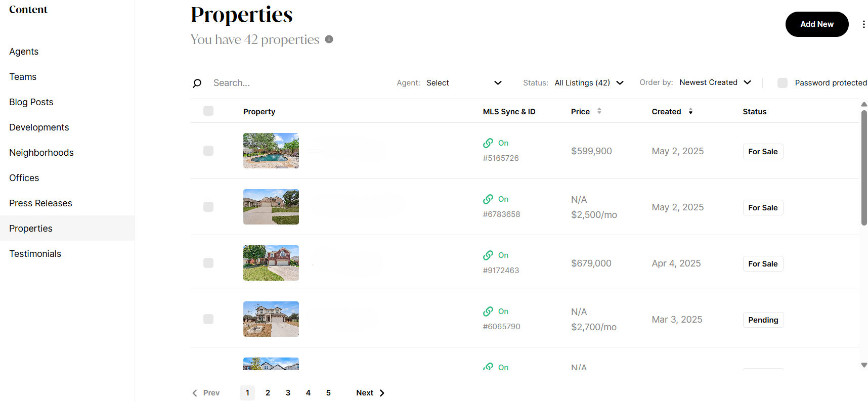Expand the Status All Listings dropdown
Image resolution: width=868 pixels, height=402 pixels.
(x=589, y=82)
